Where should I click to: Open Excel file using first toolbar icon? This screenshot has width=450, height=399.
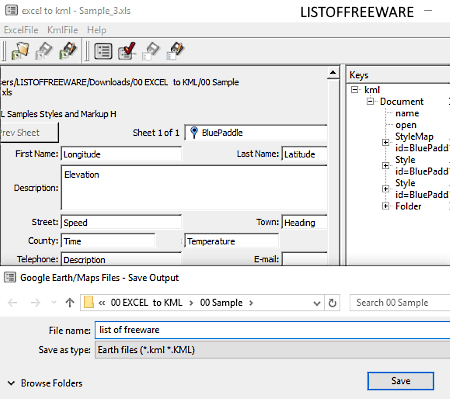[x=20, y=51]
